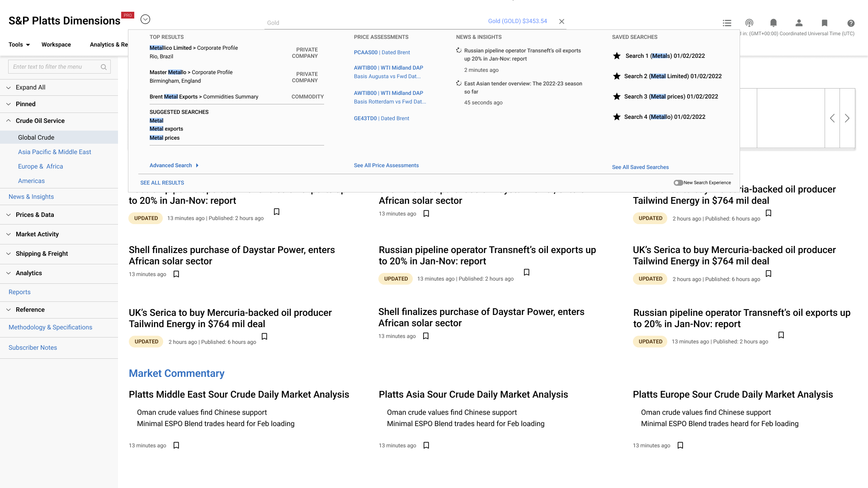868x488 pixels.
Task: Open Platts Europe Sour Crude Daily Market Analysis
Action: [732, 394]
